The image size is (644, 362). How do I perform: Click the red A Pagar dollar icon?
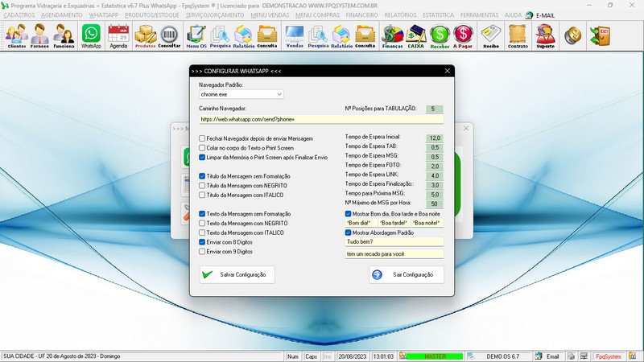coord(463,36)
